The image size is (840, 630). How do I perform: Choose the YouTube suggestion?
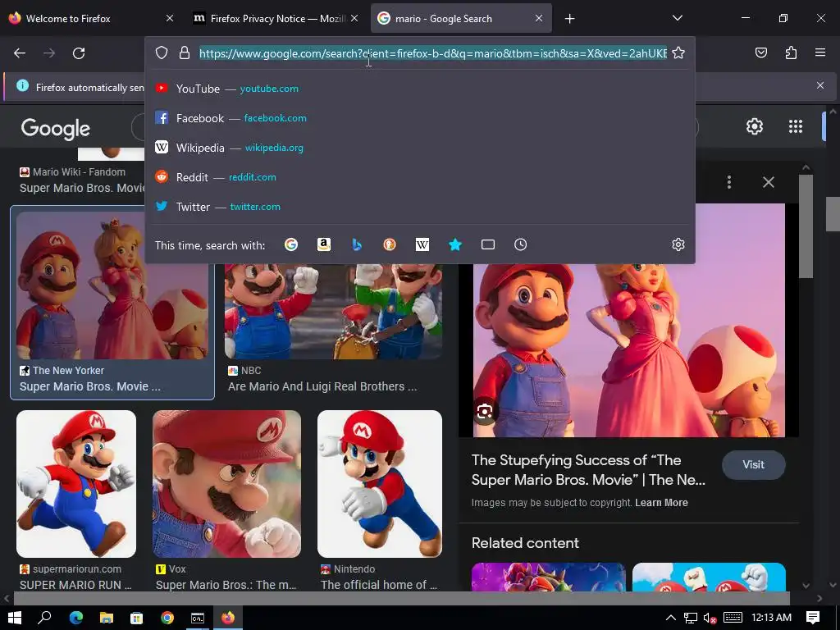420,89
